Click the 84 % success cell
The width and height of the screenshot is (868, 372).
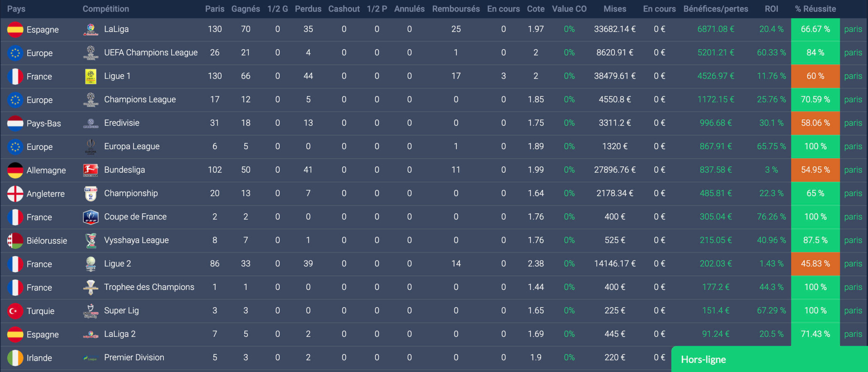pos(815,53)
